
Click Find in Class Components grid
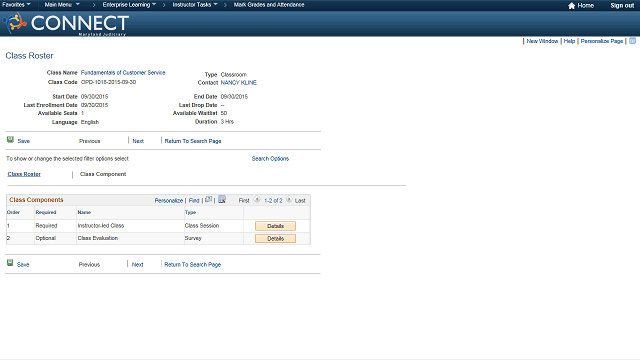pyautogui.click(x=194, y=201)
